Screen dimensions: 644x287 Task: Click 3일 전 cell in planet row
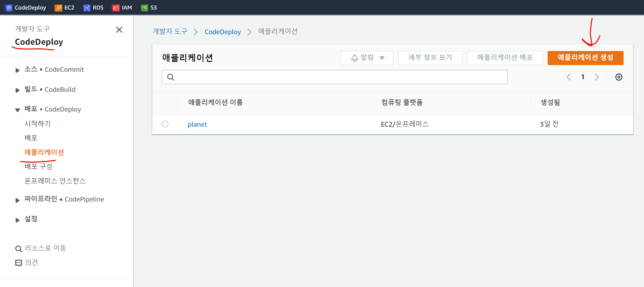[549, 124]
